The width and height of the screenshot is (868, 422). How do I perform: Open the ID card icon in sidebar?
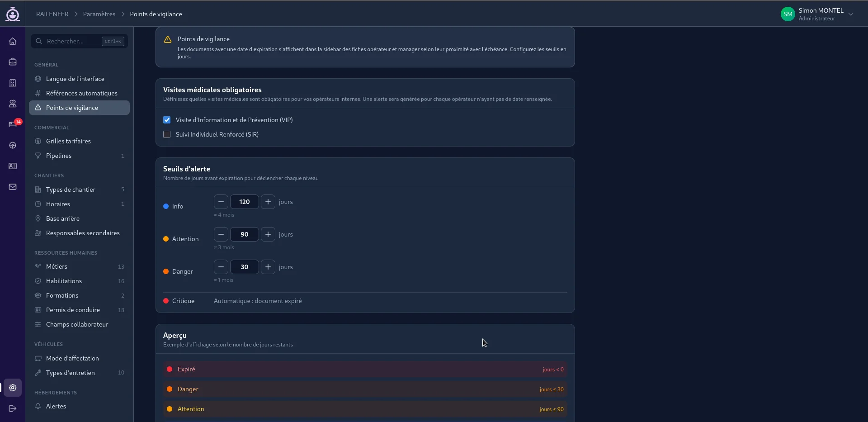pyautogui.click(x=12, y=166)
